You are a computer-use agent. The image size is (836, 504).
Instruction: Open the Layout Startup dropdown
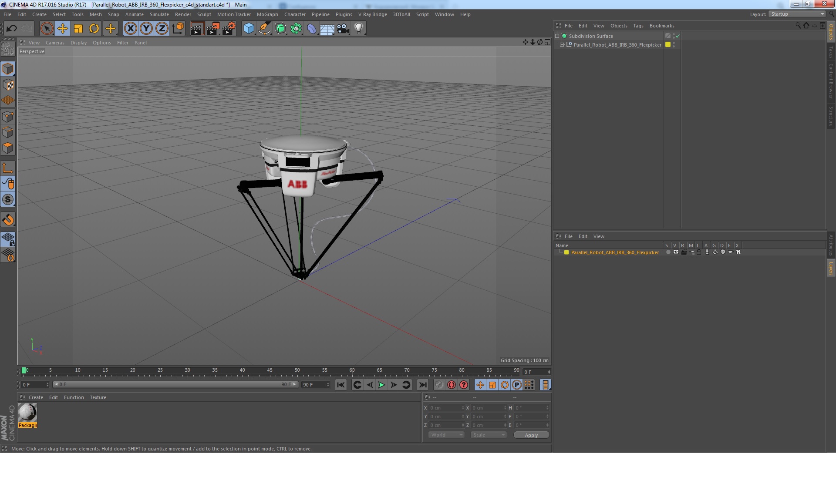[797, 14]
